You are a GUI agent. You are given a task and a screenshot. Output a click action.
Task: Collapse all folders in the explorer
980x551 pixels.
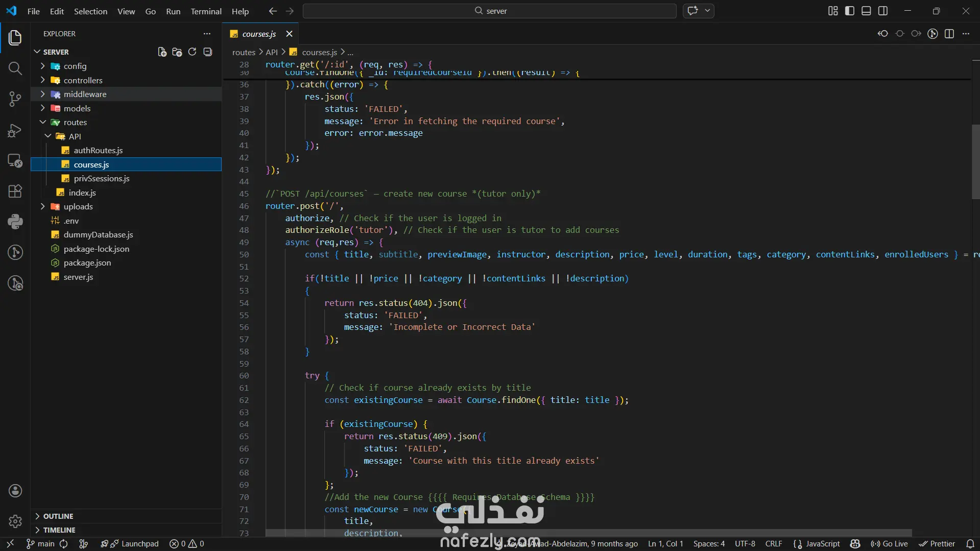tap(207, 52)
